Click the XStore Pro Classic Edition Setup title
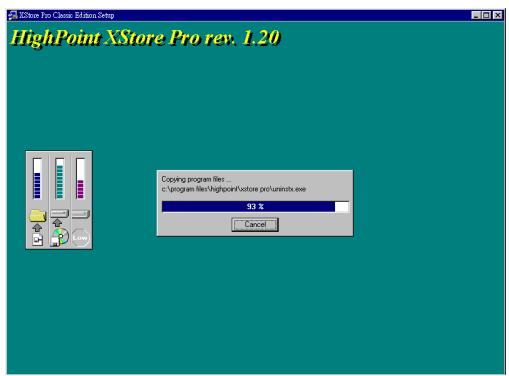The height and width of the screenshot is (376, 509). click(x=67, y=15)
